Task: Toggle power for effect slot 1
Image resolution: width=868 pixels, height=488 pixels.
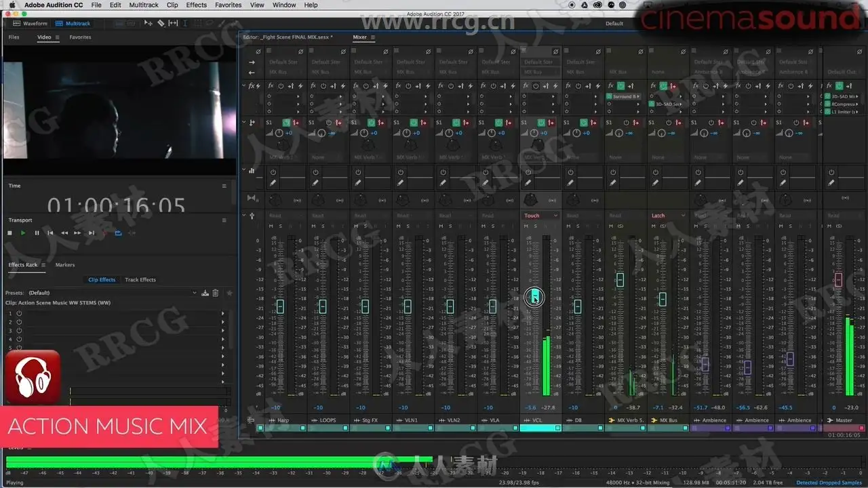Action: (x=19, y=314)
